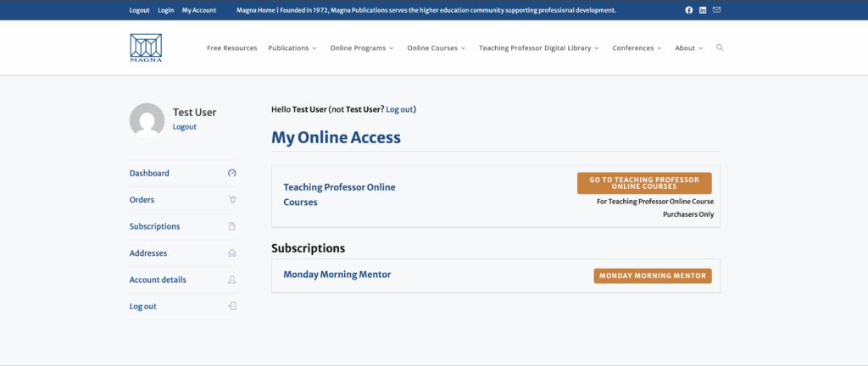Click the email envelope icon in top bar

(717, 10)
